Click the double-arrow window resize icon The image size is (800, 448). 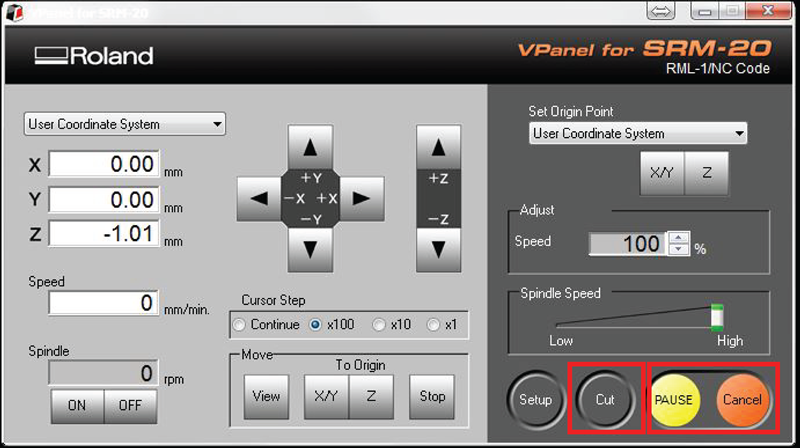click(661, 11)
